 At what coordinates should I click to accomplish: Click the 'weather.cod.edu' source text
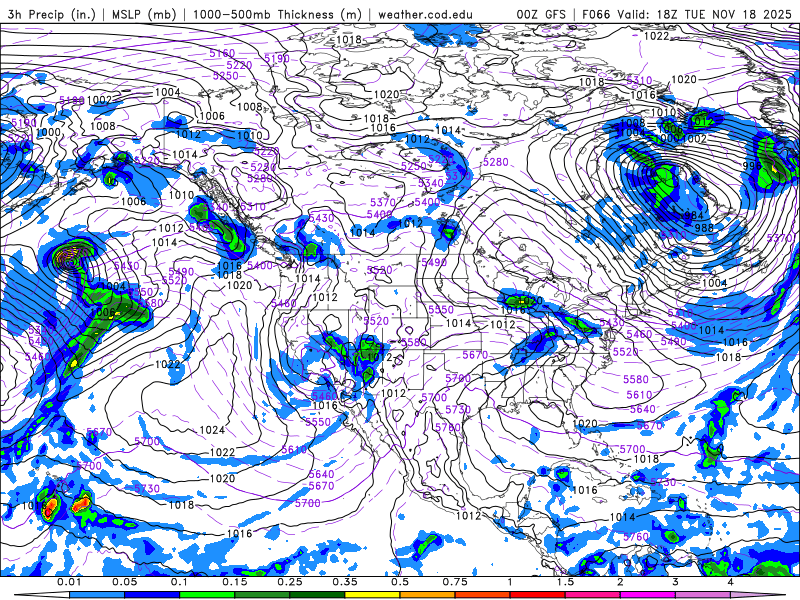point(425,14)
